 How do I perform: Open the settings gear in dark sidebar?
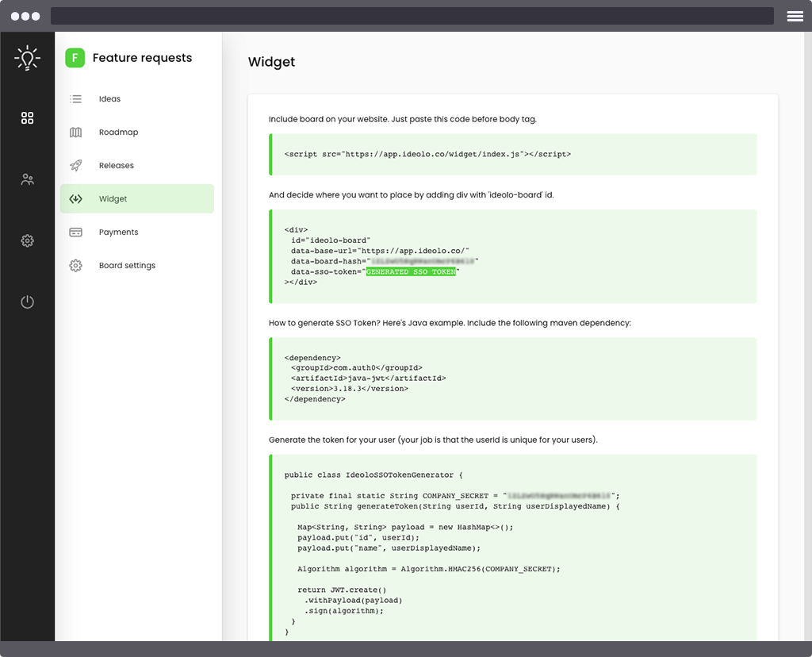point(27,240)
